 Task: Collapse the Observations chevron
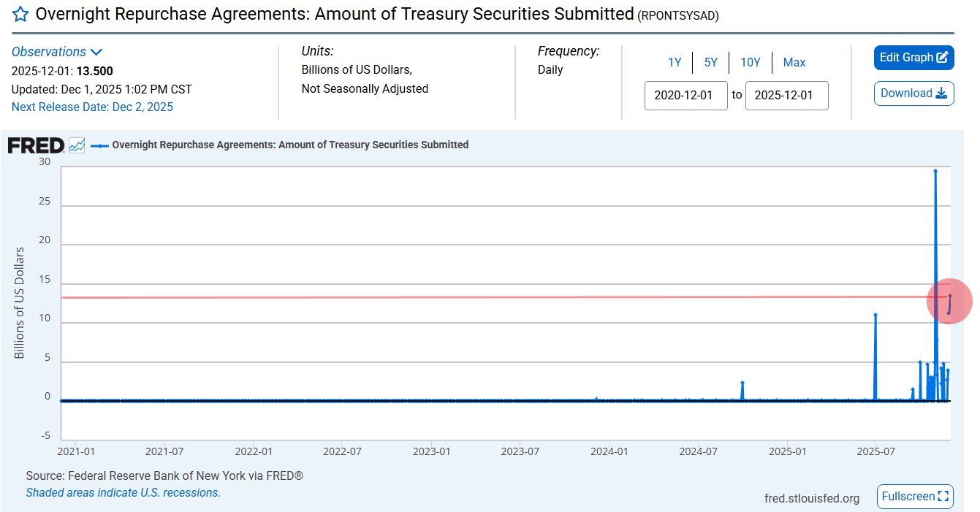point(98,51)
